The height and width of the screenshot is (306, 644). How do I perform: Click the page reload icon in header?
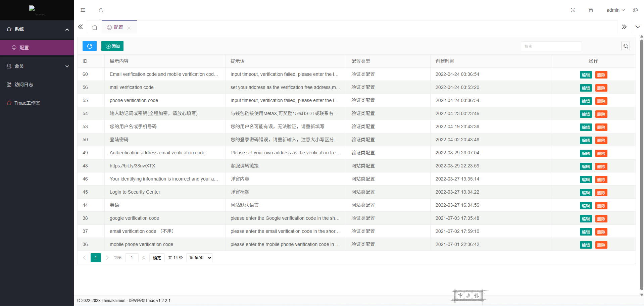[x=101, y=10]
